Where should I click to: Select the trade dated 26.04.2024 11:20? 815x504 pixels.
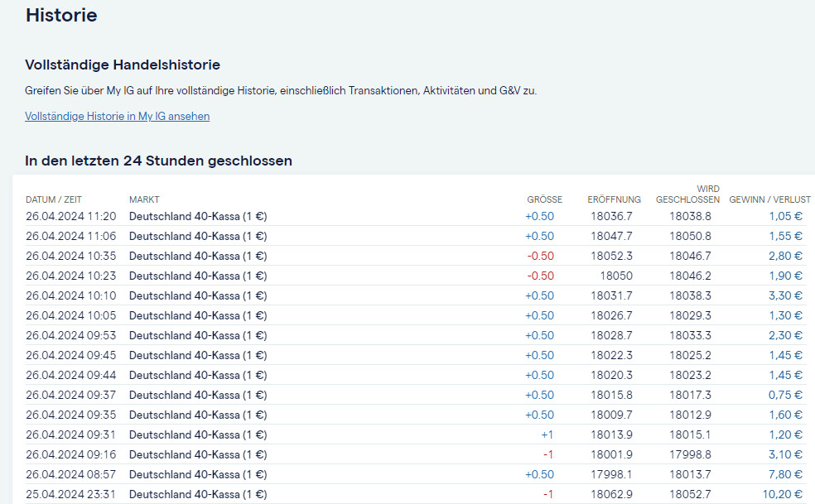pos(71,216)
